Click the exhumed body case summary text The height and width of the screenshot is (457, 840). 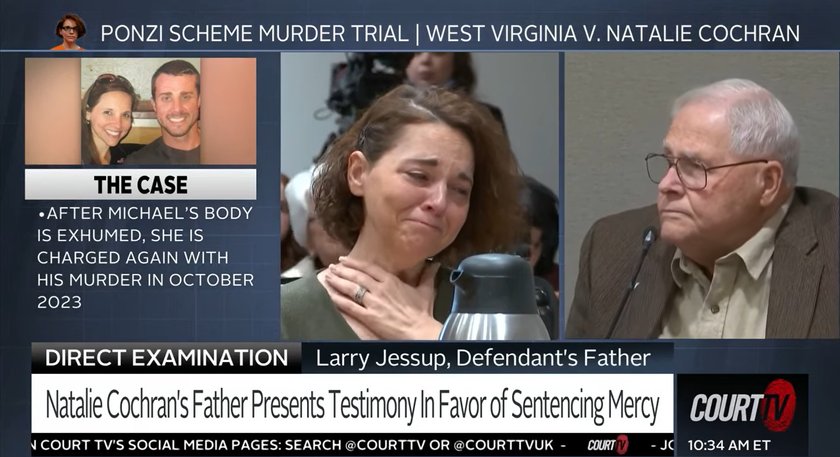click(x=145, y=258)
